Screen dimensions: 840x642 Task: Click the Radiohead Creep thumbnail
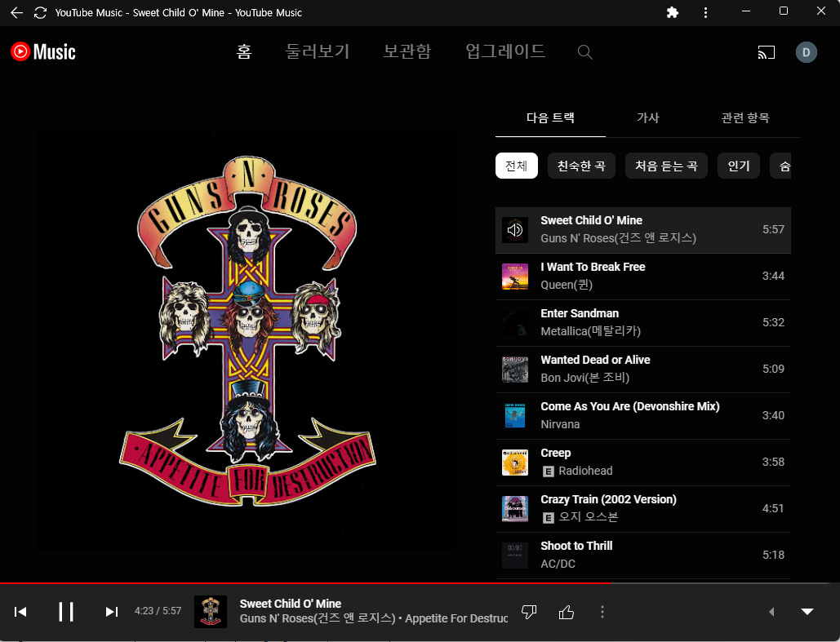point(515,463)
